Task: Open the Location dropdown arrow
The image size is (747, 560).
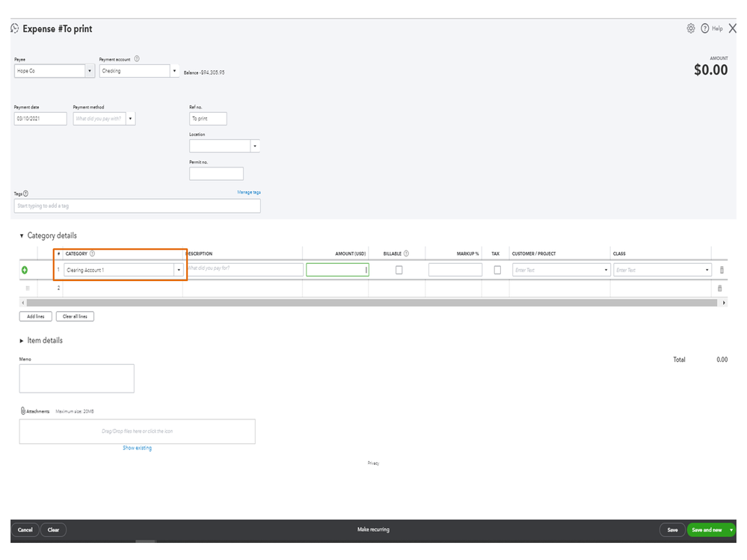Action: (255, 146)
